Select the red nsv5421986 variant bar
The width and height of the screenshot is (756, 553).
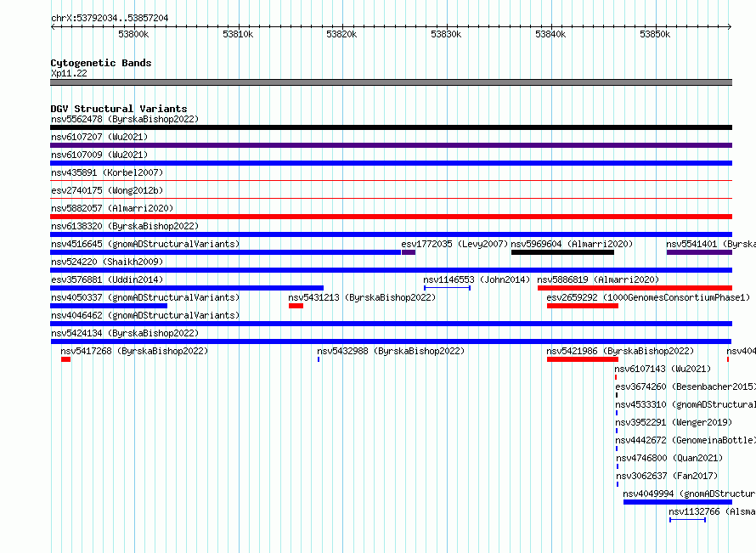click(583, 359)
